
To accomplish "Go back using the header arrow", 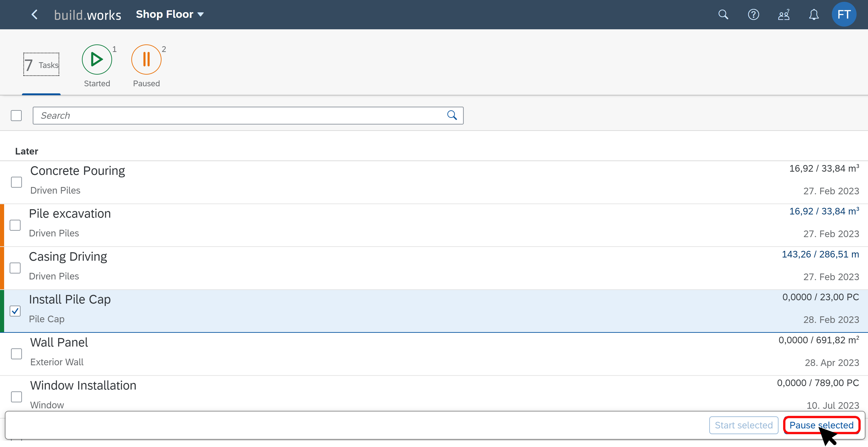I will pos(34,14).
